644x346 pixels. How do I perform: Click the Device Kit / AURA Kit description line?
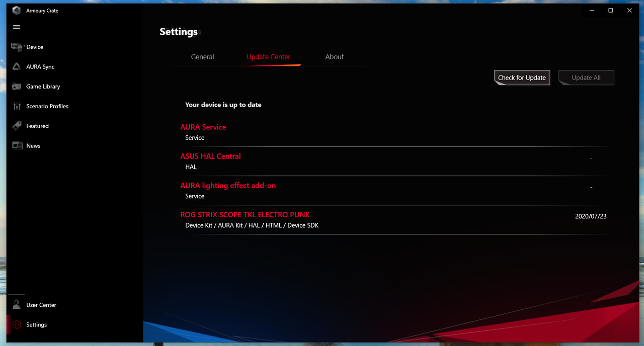[252, 225]
